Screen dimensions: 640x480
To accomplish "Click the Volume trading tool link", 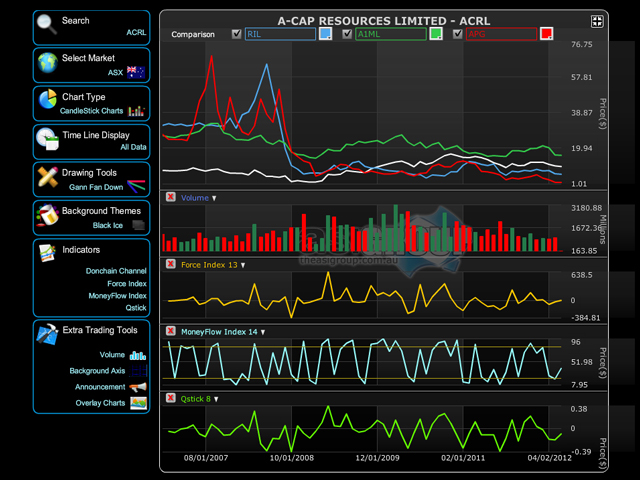I will [112, 355].
